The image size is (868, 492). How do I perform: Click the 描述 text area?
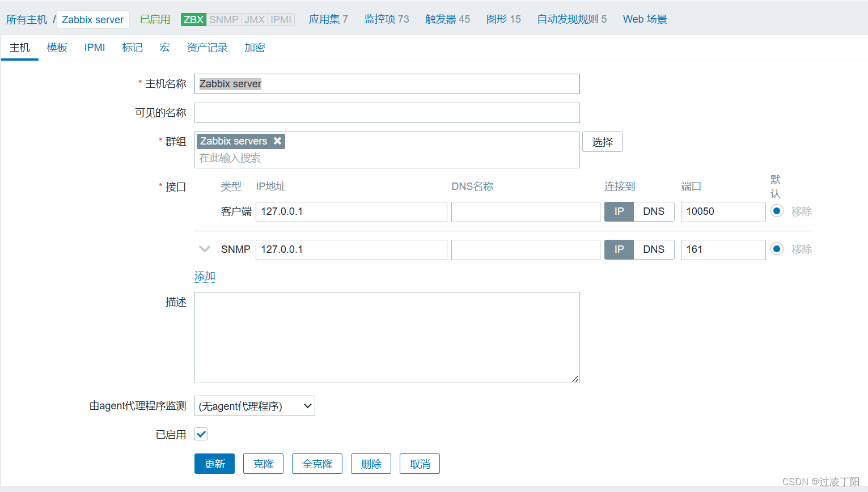coord(387,337)
